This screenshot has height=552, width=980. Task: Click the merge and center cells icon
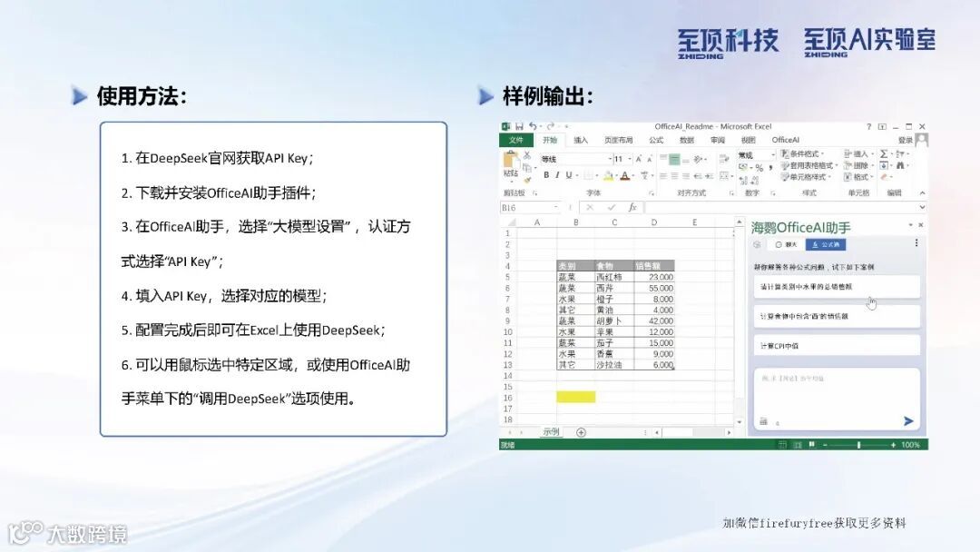coord(724,176)
